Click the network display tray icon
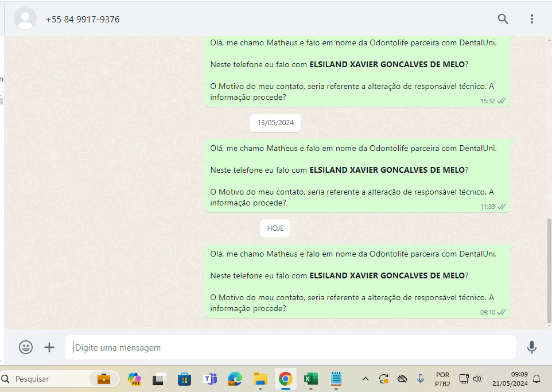This screenshot has height=392, width=552. 464,379
